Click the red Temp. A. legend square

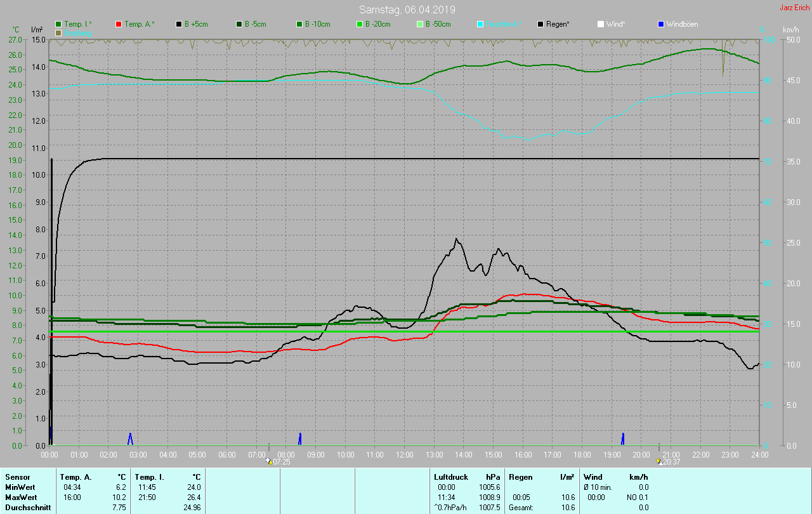click(119, 24)
